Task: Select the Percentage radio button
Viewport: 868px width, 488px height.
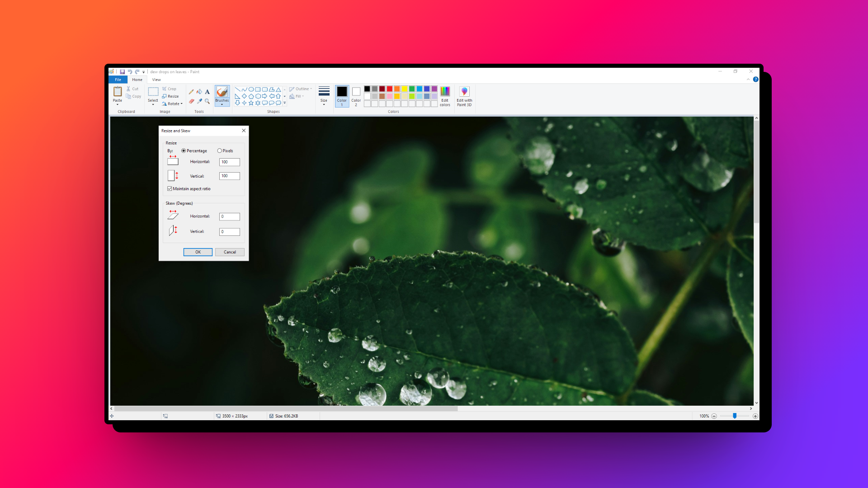Action: pyautogui.click(x=184, y=151)
